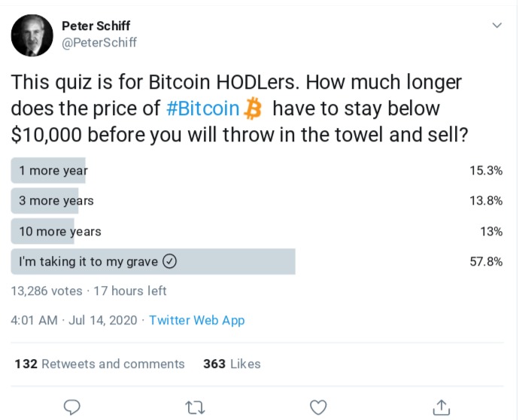Click the tweet timestamp Jul 14, 2020
Viewport: 519px width, 420px height.
click(74, 321)
